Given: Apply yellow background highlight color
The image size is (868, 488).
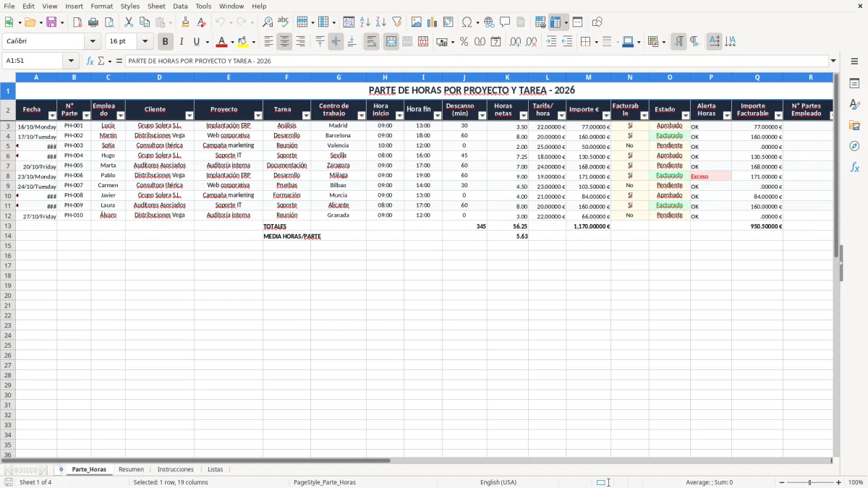Looking at the screenshot, I should pyautogui.click(x=243, y=42).
